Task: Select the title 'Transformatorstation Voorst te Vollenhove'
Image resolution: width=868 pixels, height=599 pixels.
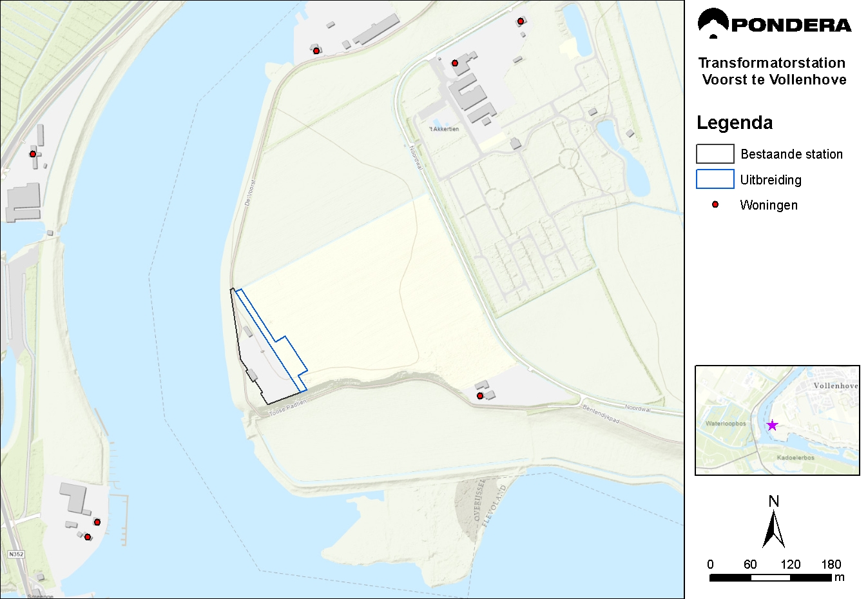Action: click(773, 71)
